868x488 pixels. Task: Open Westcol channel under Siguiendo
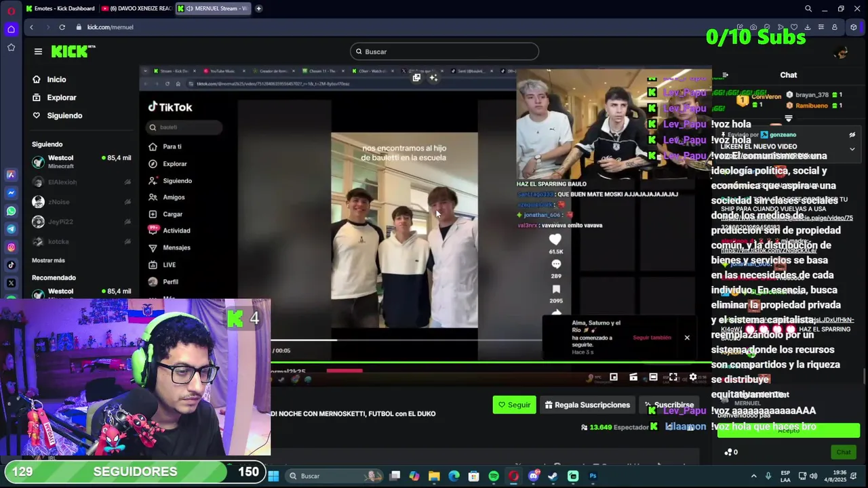(81, 161)
